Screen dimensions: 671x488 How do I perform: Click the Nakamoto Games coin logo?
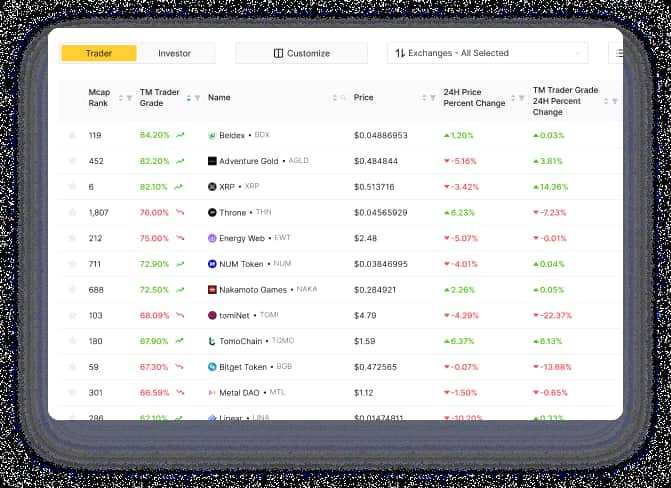click(x=212, y=290)
